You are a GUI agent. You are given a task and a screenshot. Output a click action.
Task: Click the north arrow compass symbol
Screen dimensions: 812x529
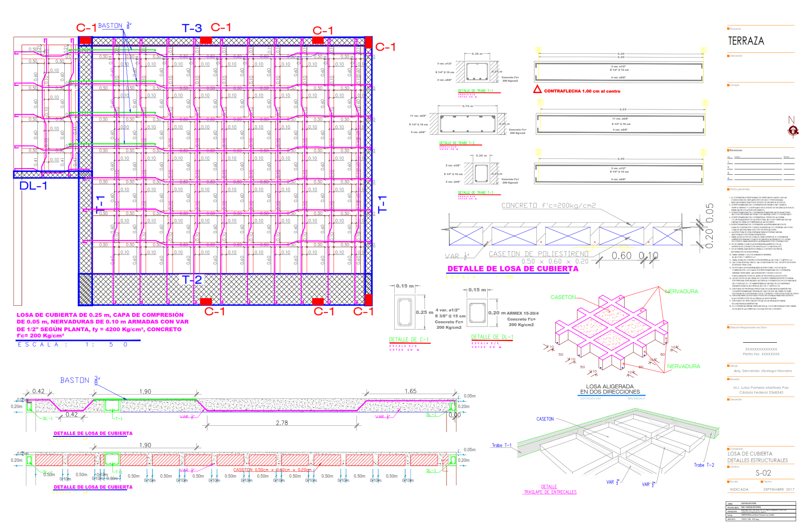[x=793, y=130]
